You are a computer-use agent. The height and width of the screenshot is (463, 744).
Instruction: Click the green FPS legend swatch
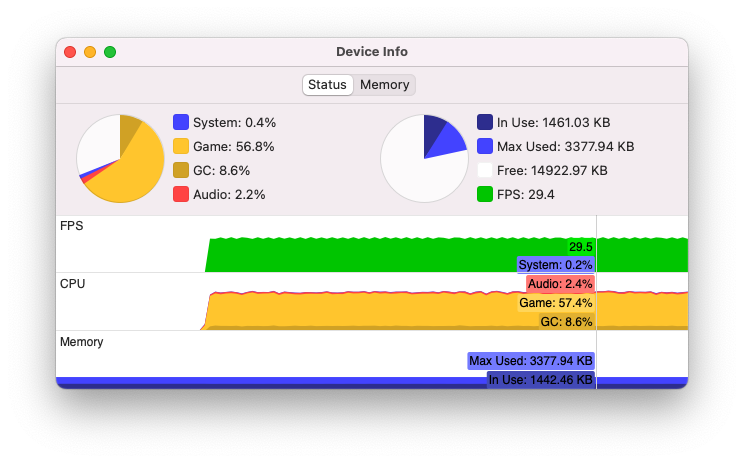coord(485,194)
